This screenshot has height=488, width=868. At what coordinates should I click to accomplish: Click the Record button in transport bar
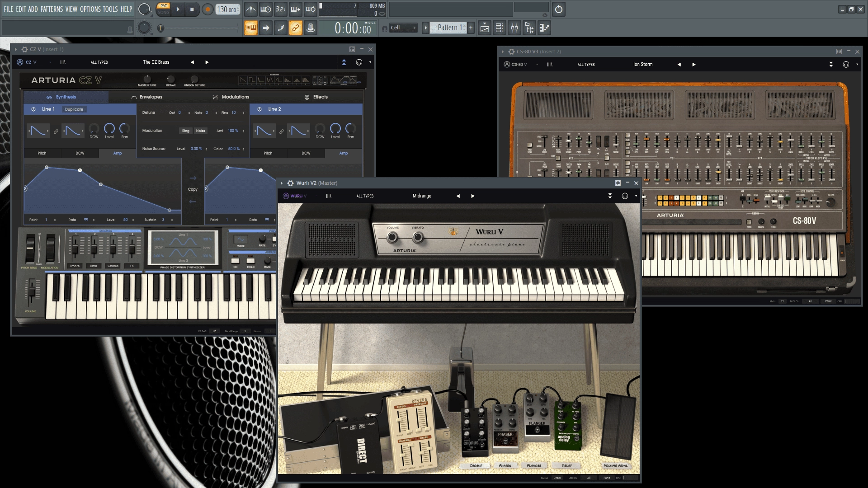point(208,9)
